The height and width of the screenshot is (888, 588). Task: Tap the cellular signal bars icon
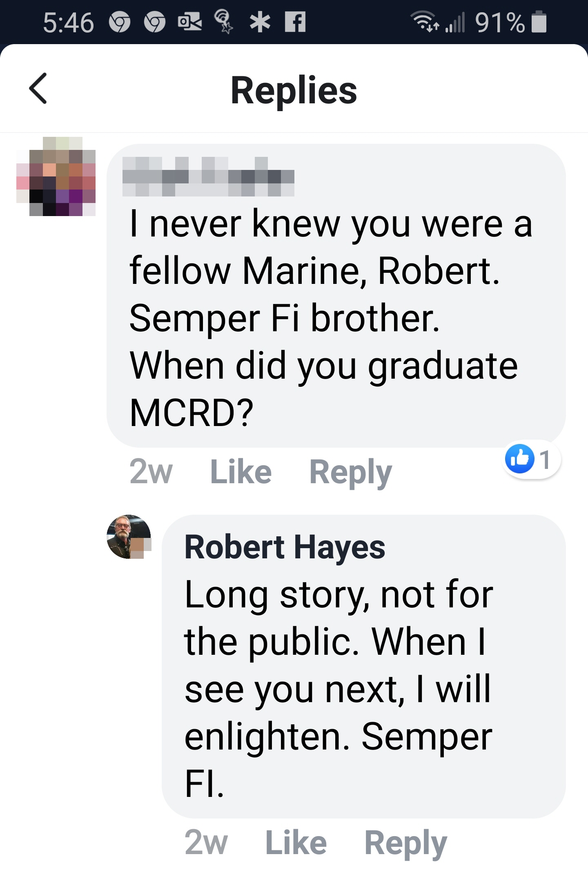point(455,23)
